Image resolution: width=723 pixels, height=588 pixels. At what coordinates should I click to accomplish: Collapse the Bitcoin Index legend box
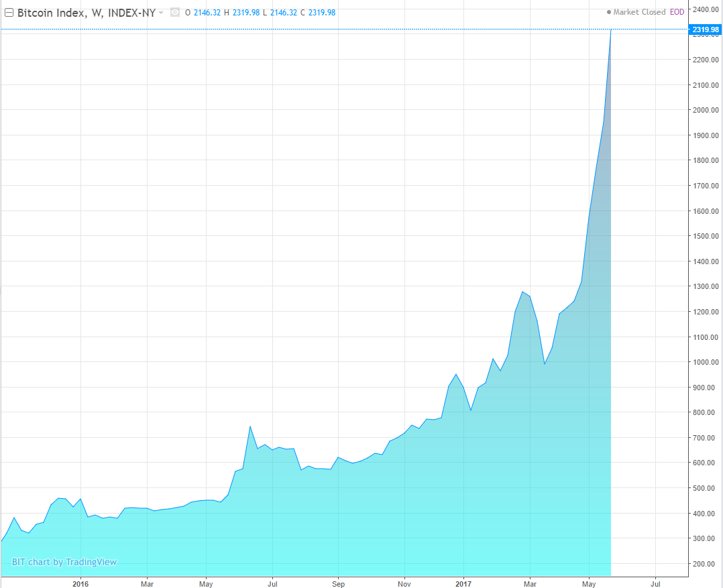tap(9, 13)
